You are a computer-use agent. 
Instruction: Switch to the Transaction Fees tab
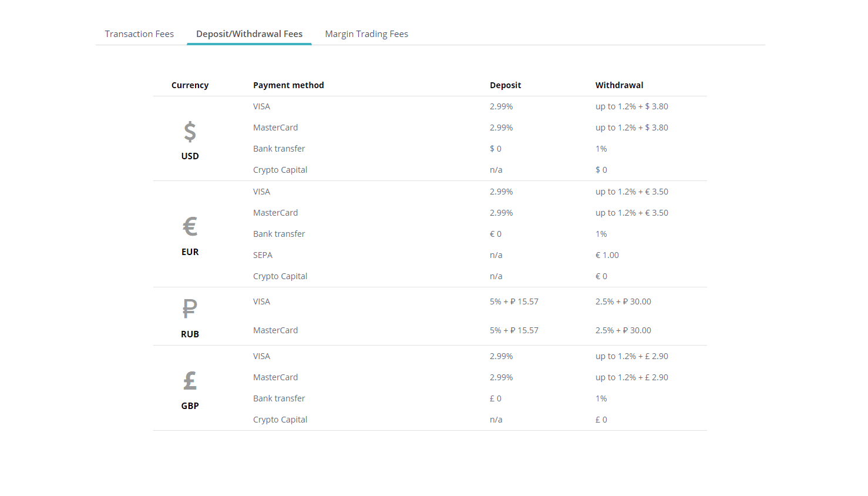click(x=139, y=34)
